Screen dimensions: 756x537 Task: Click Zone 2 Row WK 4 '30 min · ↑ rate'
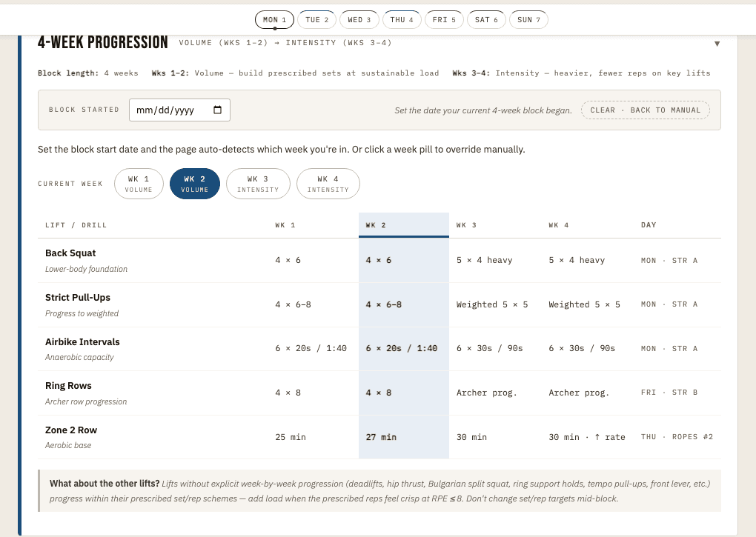tap(587, 437)
